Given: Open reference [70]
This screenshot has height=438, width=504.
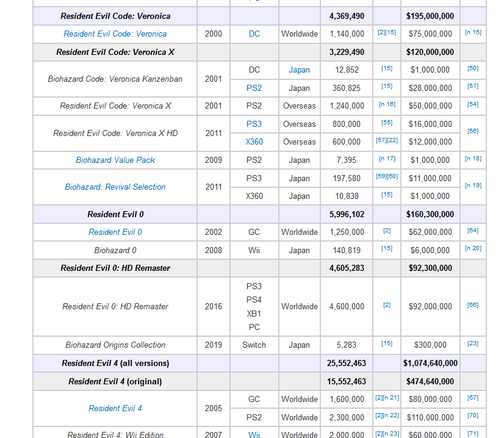Looking at the screenshot, I should pos(473,415).
